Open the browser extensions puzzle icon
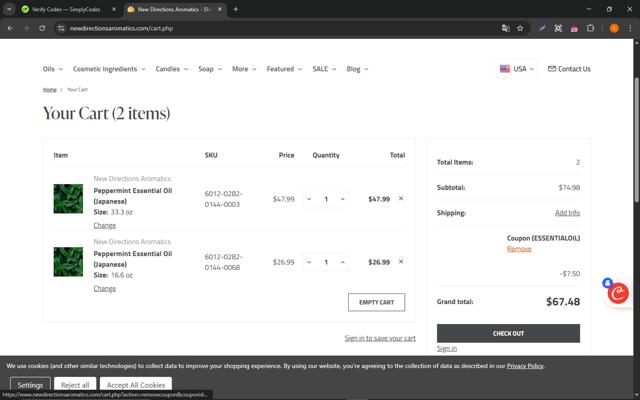Viewport: 640px width, 400px height. point(590,28)
